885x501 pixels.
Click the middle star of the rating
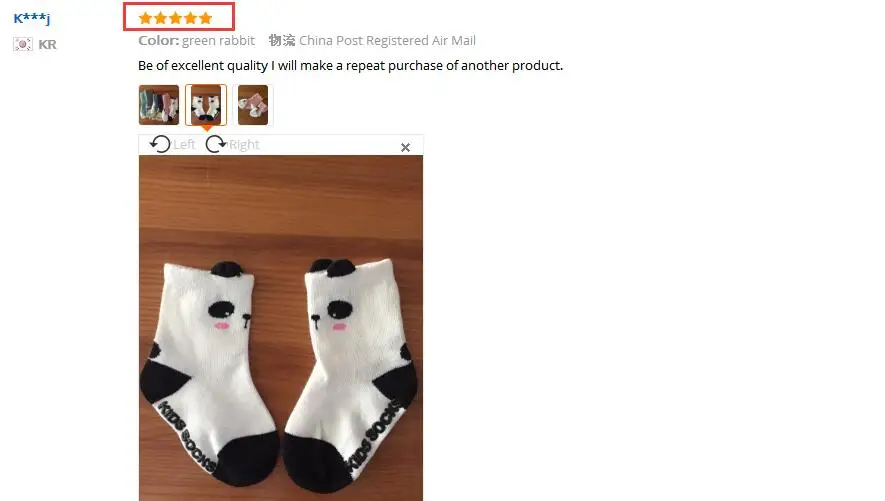click(x=176, y=18)
